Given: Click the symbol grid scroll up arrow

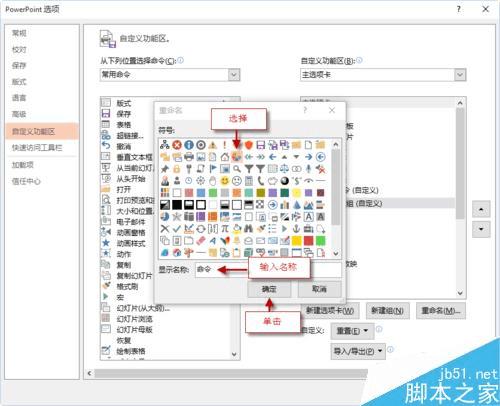Looking at the screenshot, I should [336, 144].
